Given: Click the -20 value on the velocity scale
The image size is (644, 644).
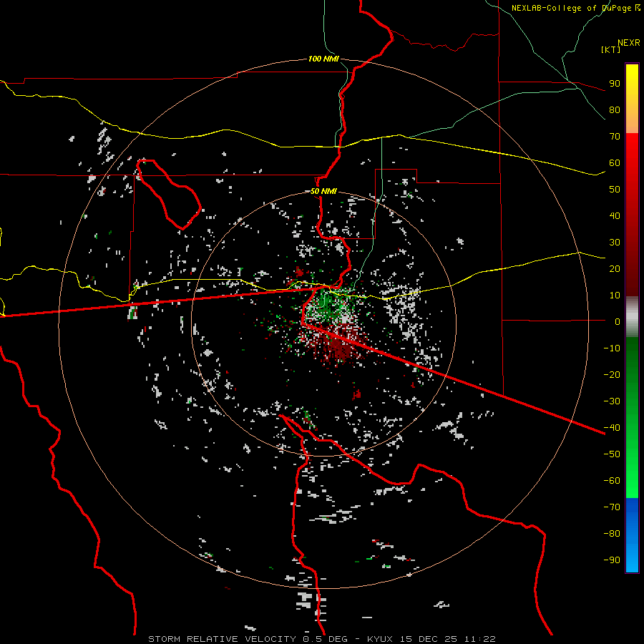Looking at the screenshot, I should pos(612,374).
